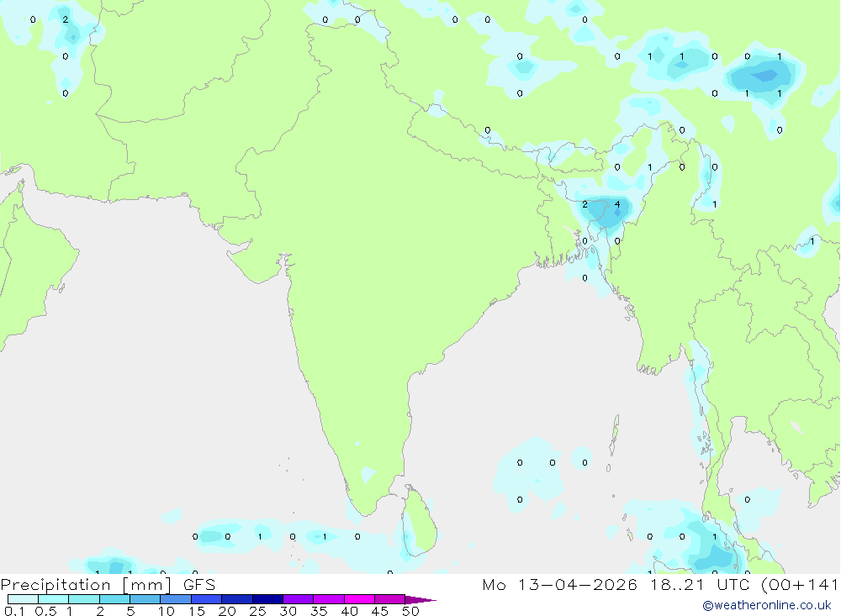Click the date 'Mo 13-04-2026' label

click(x=560, y=584)
